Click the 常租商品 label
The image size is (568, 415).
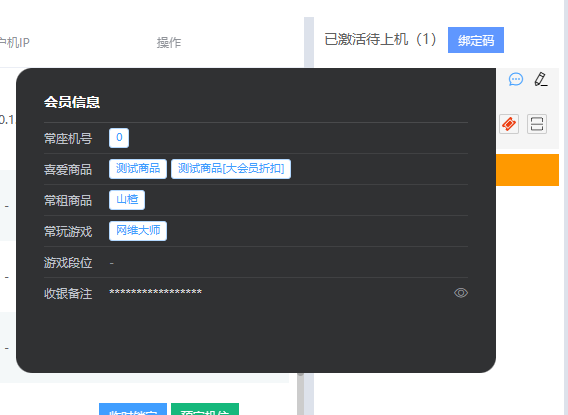pyautogui.click(x=68, y=201)
